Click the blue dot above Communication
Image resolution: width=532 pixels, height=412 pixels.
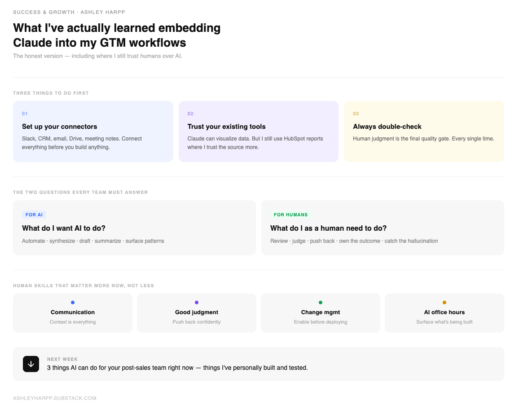pos(73,302)
